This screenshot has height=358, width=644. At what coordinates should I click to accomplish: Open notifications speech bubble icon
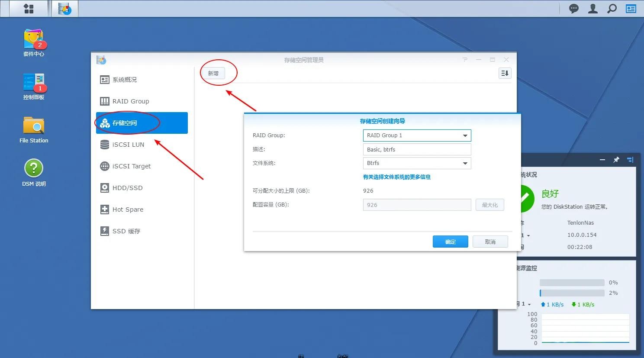(x=573, y=9)
